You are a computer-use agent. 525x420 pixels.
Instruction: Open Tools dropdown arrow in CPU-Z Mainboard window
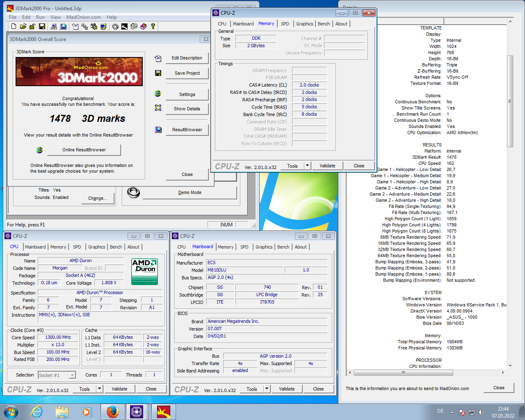[267, 389]
